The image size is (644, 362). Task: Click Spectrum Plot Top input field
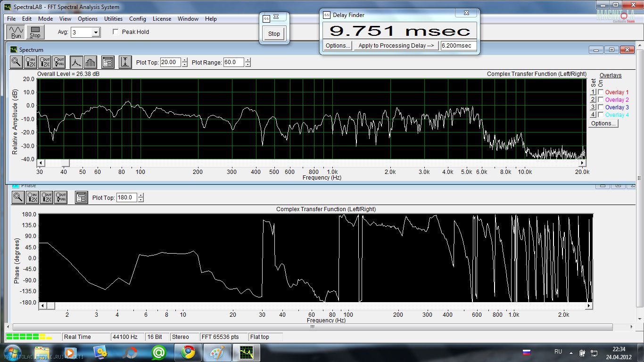pos(171,62)
